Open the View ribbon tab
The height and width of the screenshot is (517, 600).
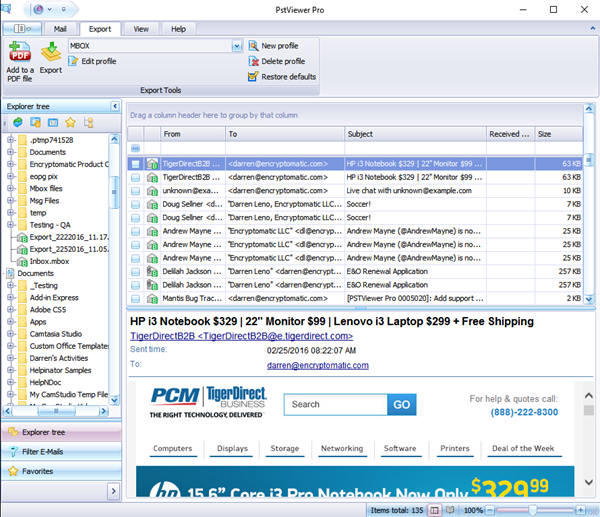[x=141, y=29]
